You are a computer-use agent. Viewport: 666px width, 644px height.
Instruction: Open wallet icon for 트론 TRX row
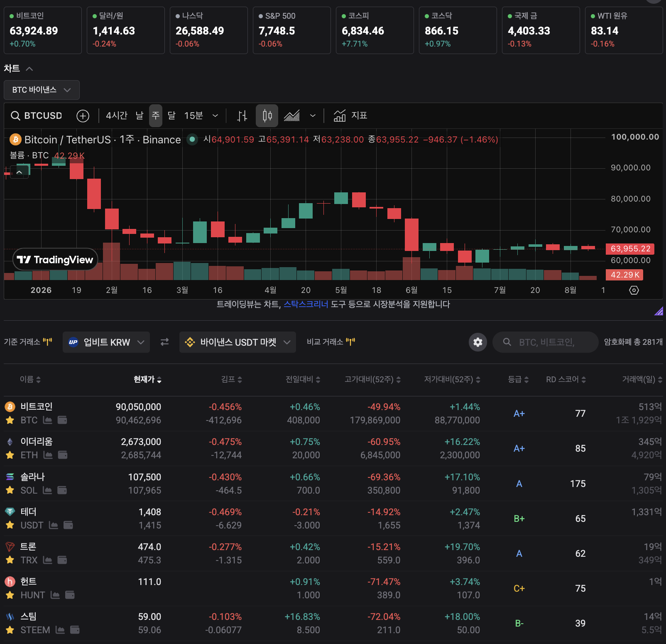62,560
